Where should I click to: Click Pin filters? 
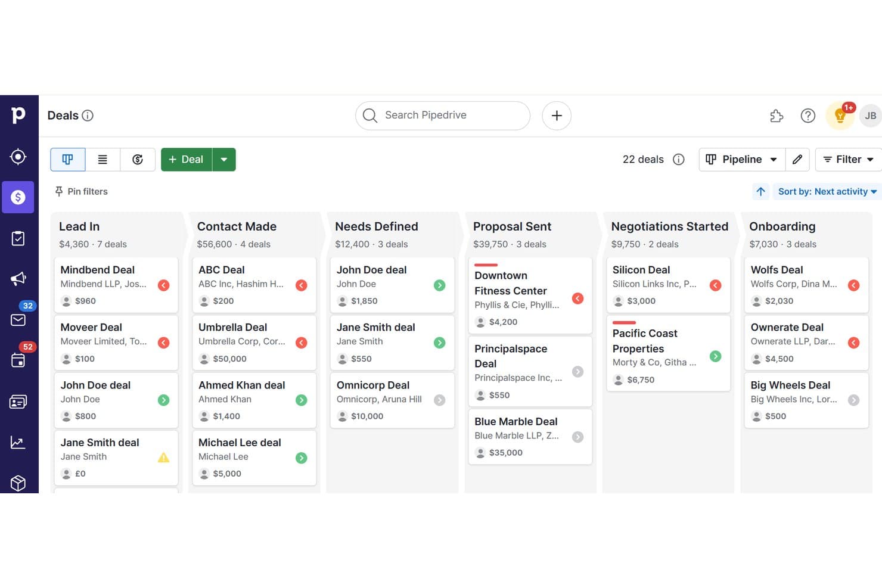point(81,191)
